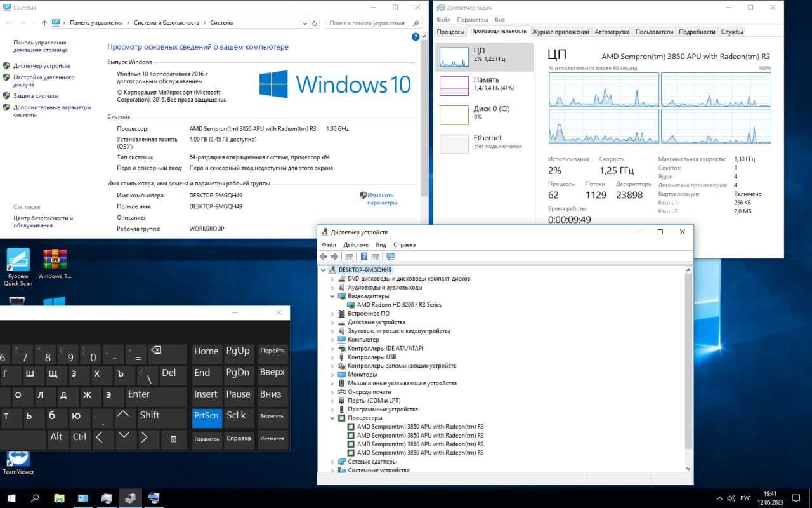812x508 pixels.
Task: Expand the Контроллеры USB tree node
Action: [x=332, y=357]
